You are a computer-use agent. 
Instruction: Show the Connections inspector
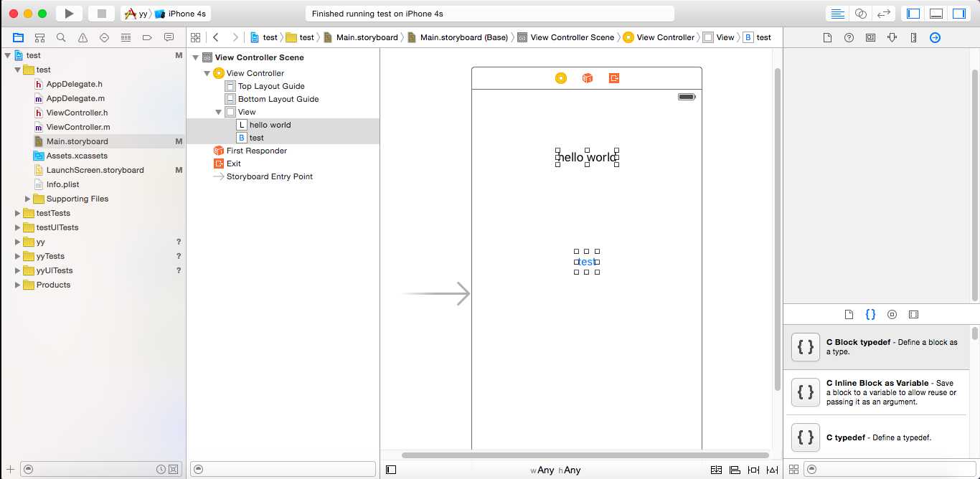click(935, 37)
